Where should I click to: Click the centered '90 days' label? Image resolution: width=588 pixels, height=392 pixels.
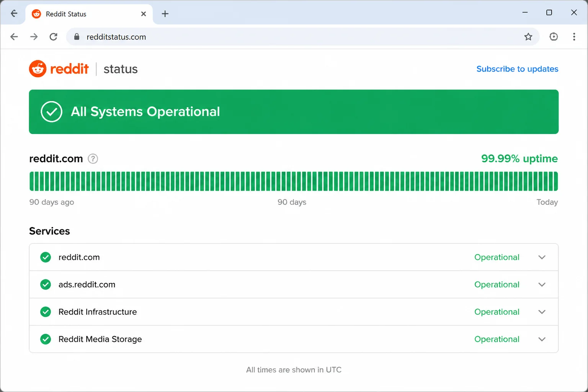(x=292, y=202)
